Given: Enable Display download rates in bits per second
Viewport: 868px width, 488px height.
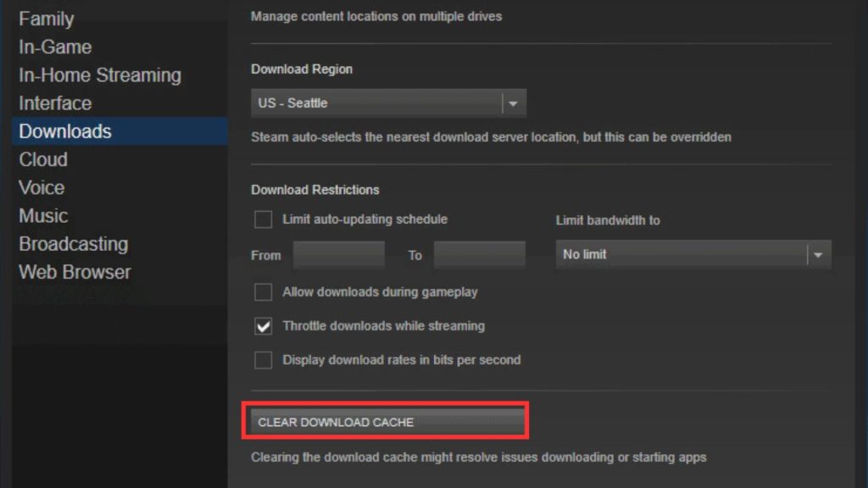Looking at the screenshot, I should point(264,359).
